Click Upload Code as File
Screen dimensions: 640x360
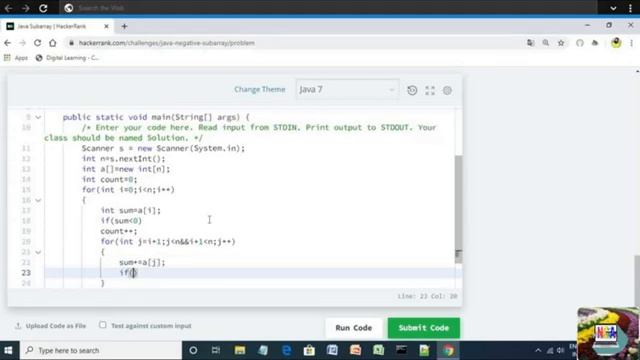[x=50, y=326]
